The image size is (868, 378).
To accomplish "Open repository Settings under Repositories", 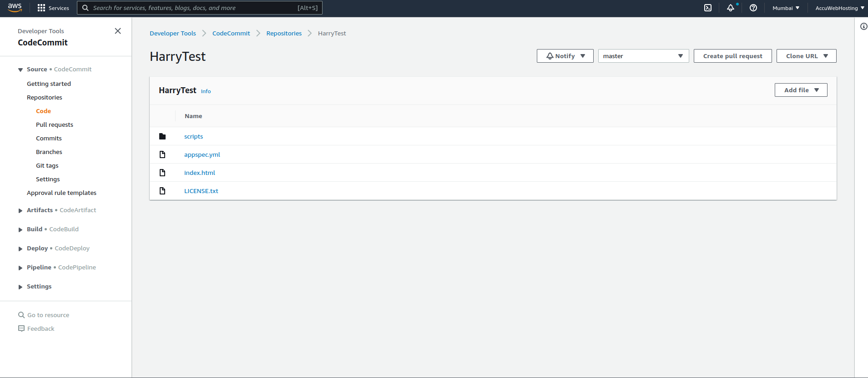I will pyautogui.click(x=48, y=179).
